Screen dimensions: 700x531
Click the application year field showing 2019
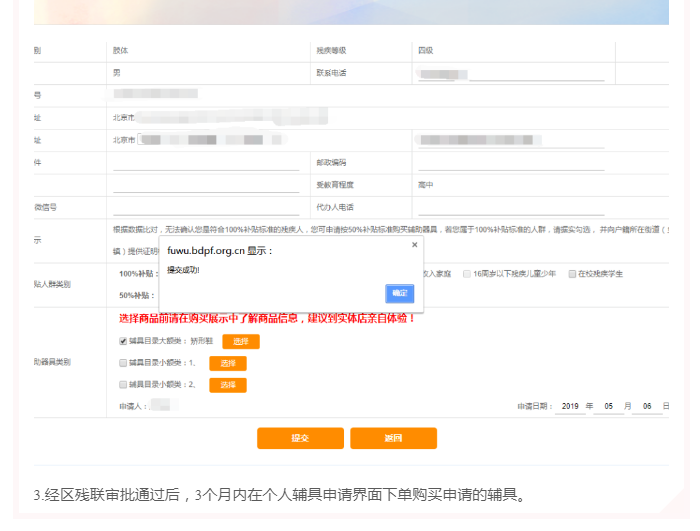(x=570, y=406)
